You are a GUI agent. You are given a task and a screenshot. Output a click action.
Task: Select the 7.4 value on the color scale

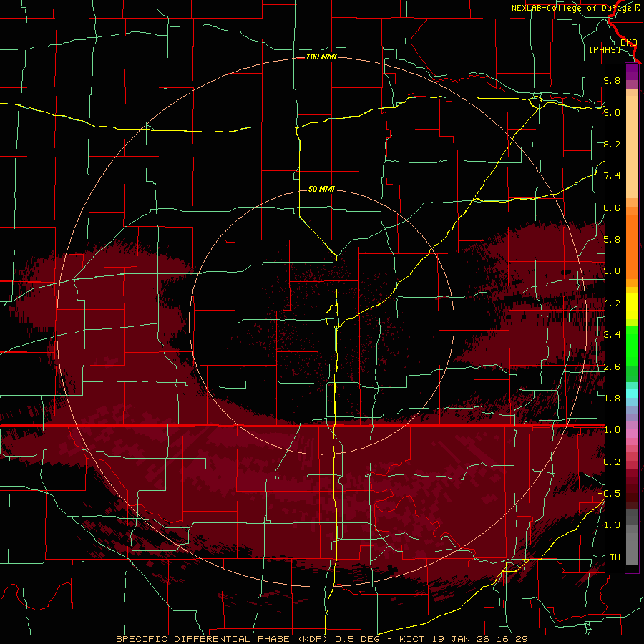tap(612, 176)
